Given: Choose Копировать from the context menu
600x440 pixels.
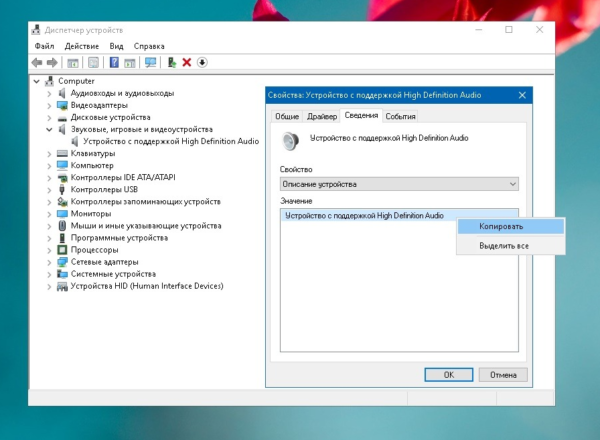Looking at the screenshot, I should (509, 227).
